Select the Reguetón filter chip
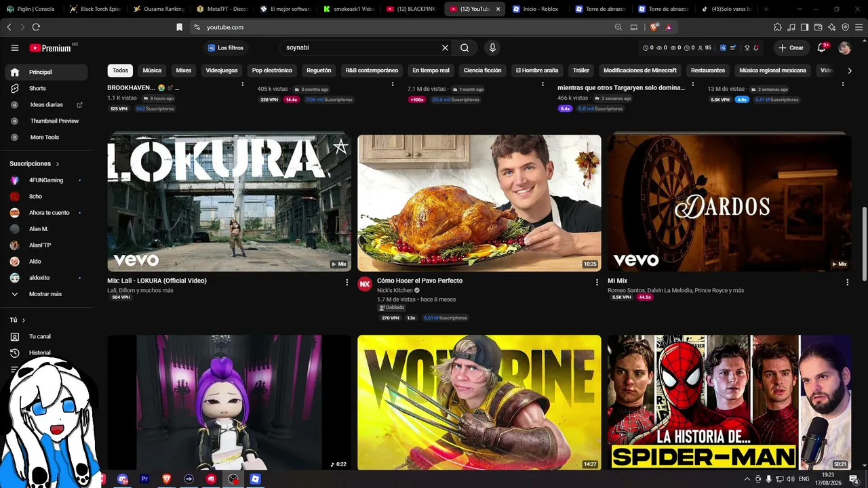868x488 pixels. pos(319,70)
